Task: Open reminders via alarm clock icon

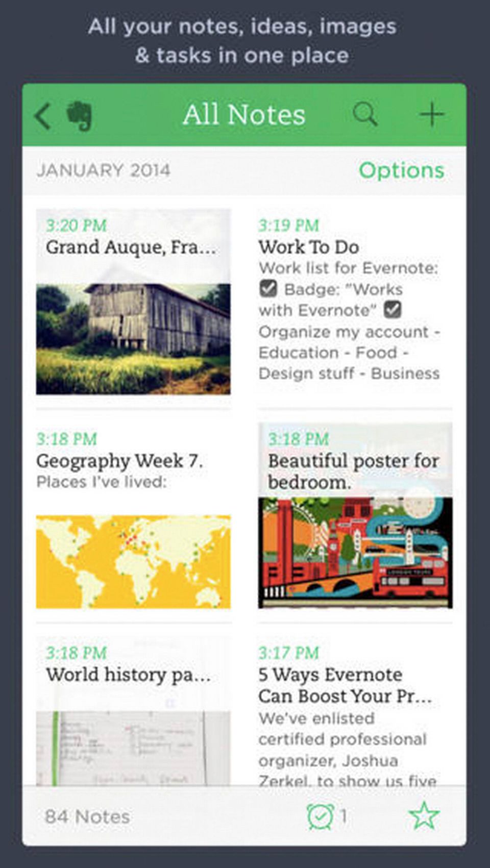Action: pyautogui.click(x=321, y=816)
